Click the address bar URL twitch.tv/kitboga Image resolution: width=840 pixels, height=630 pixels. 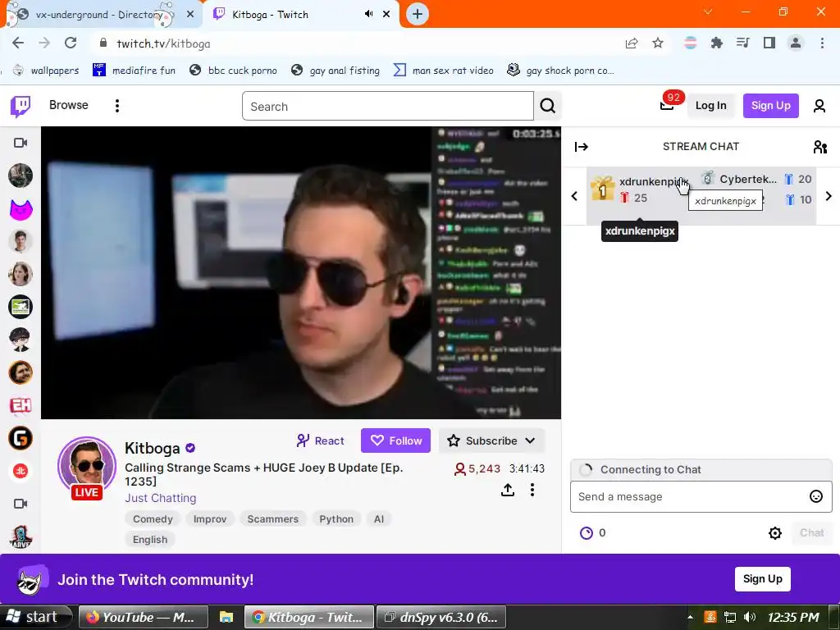163,44
